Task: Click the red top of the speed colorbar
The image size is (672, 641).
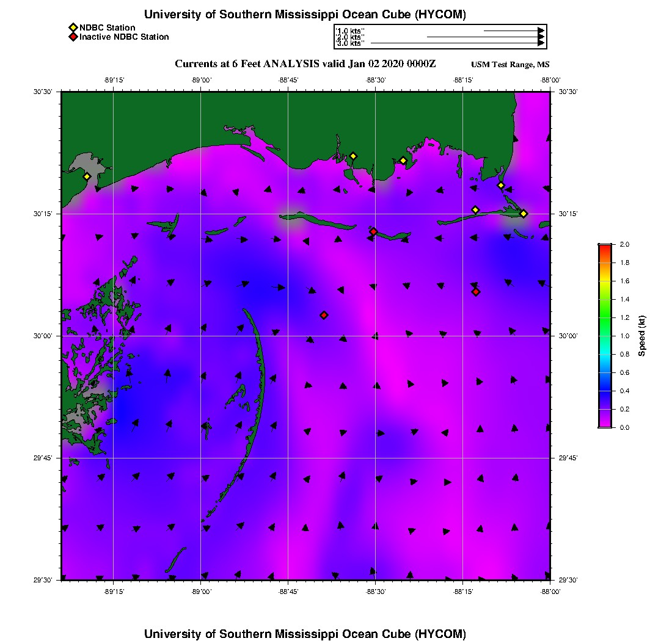Action: (605, 248)
